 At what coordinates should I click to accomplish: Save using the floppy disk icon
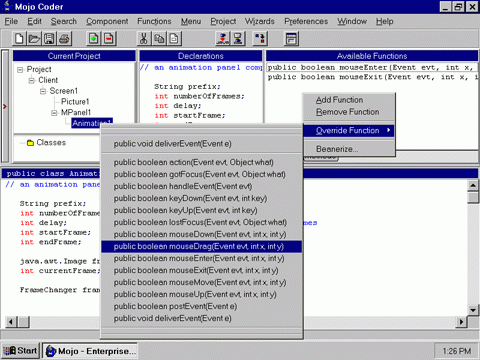[49, 39]
